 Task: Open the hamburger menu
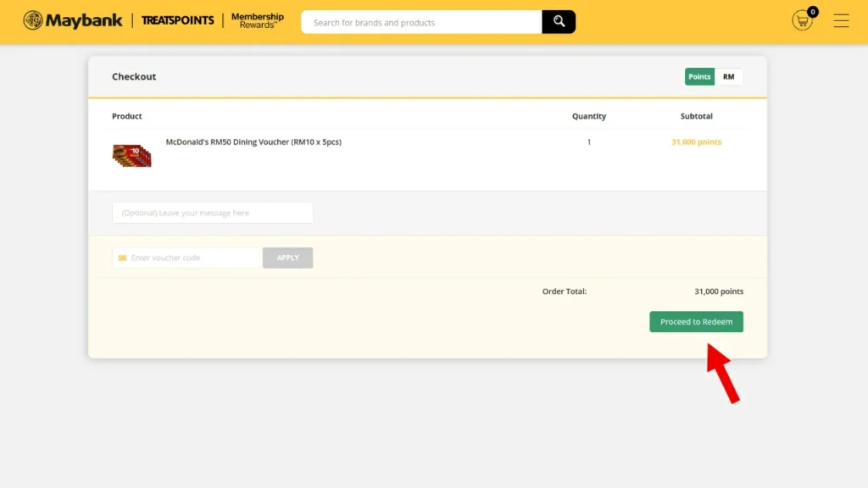pyautogui.click(x=841, y=21)
